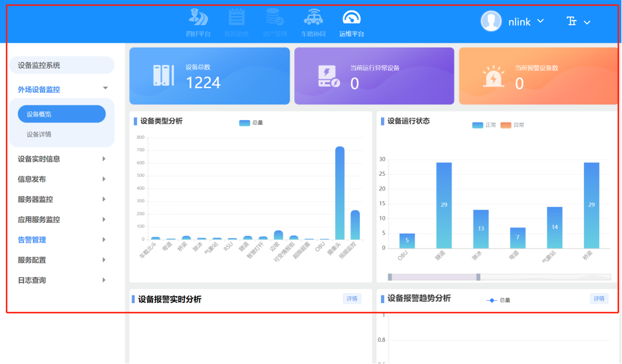Select the 车路协同 car icon
Image resolution: width=622 pixels, height=364 pixels.
pyautogui.click(x=313, y=18)
